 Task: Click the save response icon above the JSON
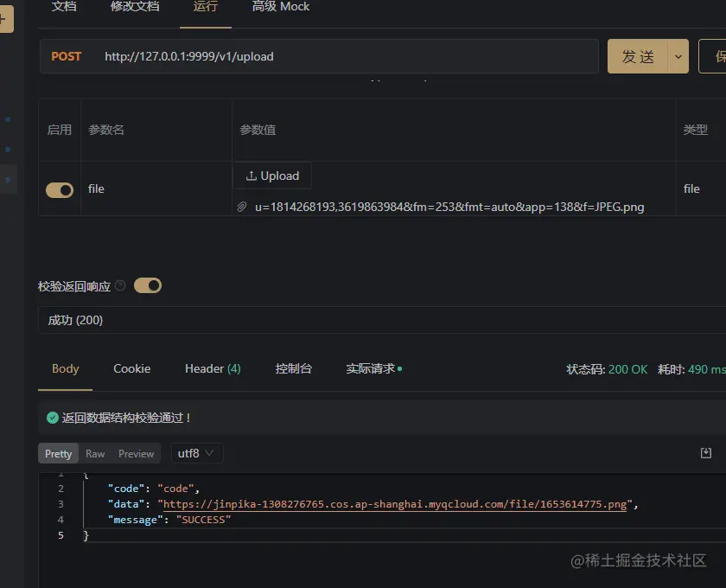pos(705,453)
